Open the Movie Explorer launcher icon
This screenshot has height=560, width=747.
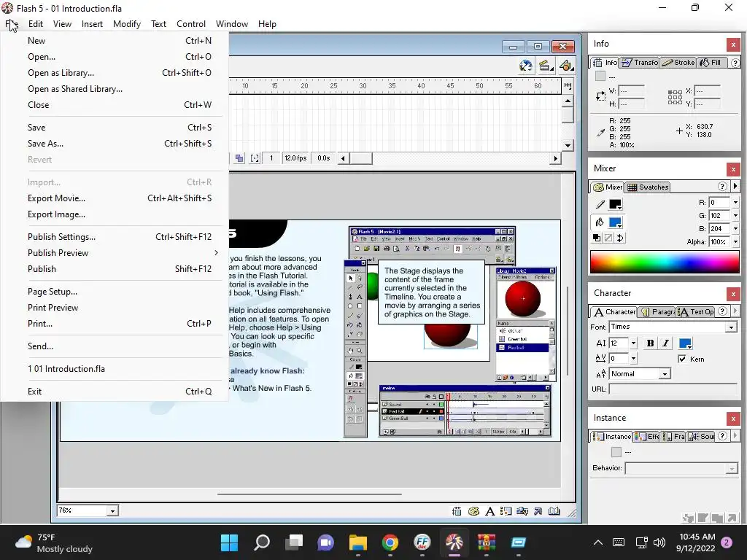522,511
